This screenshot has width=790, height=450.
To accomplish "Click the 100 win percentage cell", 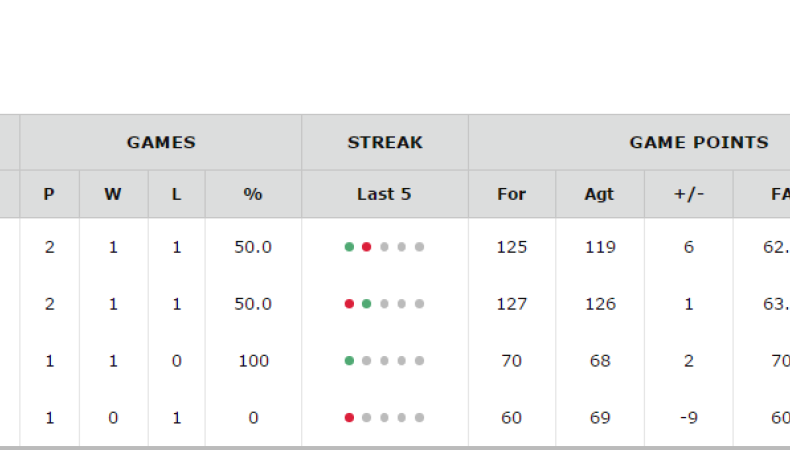I will pyautogui.click(x=253, y=361).
